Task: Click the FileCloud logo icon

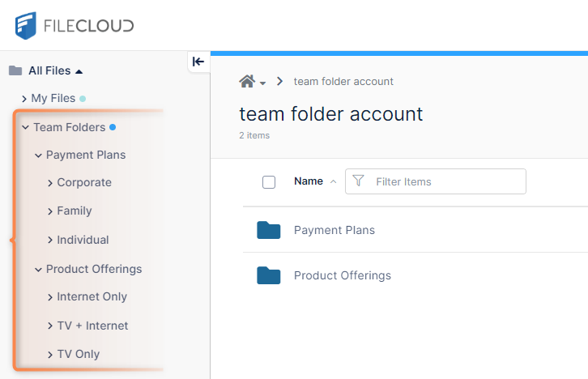Action: [25, 25]
